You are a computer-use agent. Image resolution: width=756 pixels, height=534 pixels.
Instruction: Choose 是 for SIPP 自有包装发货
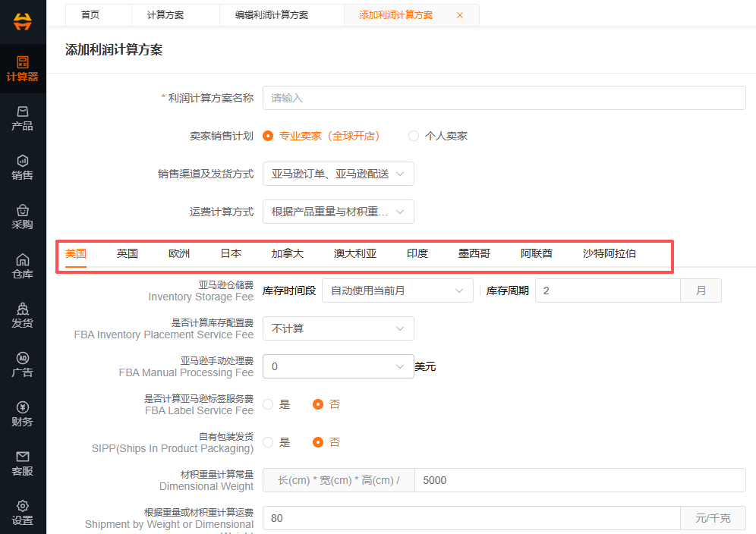click(268, 442)
